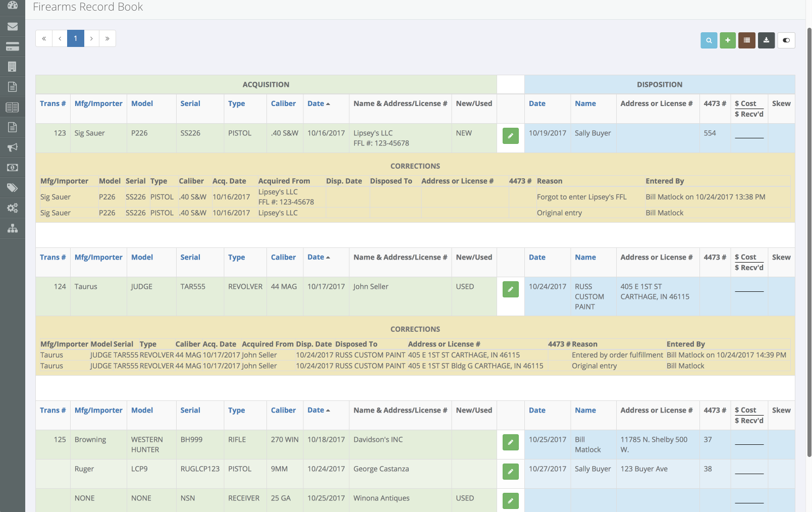The width and height of the screenshot is (812, 512).
Task: Select 'Entered by order fulfillment' reason text
Action: coord(617,355)
